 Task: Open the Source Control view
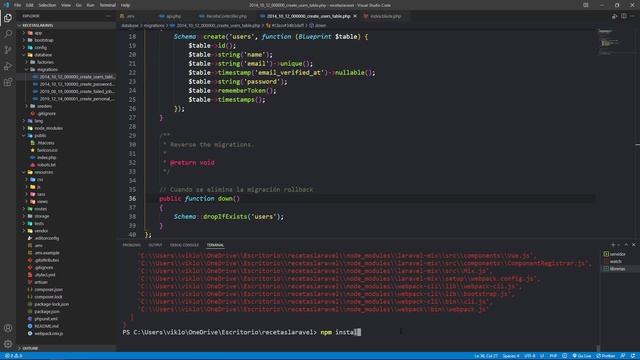coord(8,50)
